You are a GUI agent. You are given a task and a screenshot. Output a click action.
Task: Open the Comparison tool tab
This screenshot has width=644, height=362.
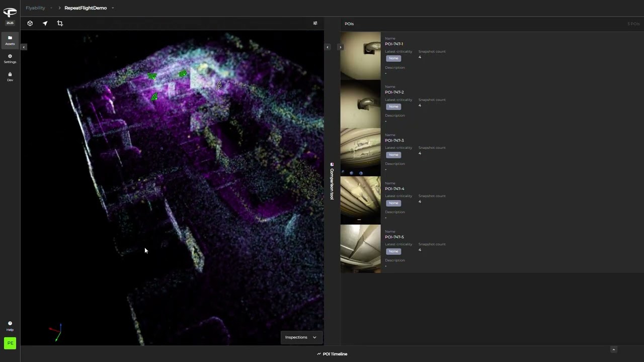(332, 181)
